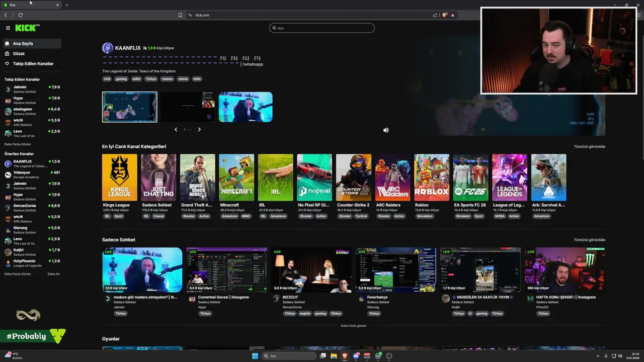Open Task View on the taskbar
This screenshot has height=362, width=644.
[x=323, y=356]
